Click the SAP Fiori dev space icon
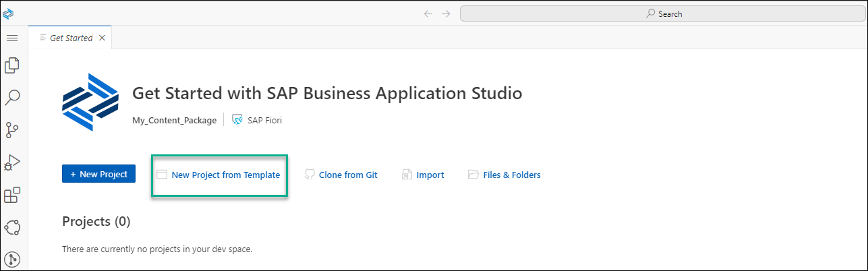This screenshot has width=868, height=271. tap(237, 120)
